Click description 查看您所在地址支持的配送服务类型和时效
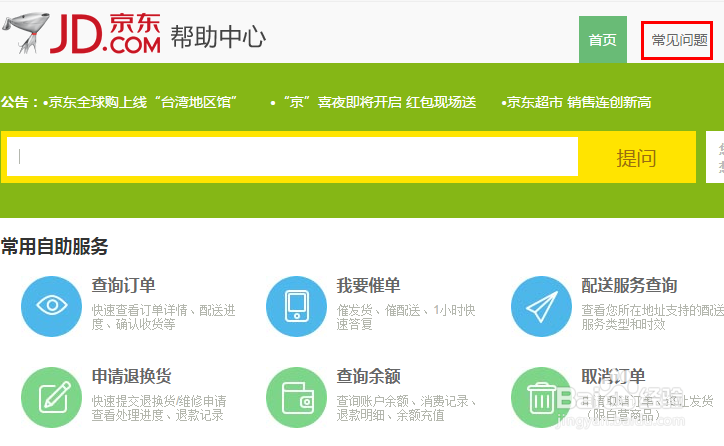724x446 pixels. 652,317
